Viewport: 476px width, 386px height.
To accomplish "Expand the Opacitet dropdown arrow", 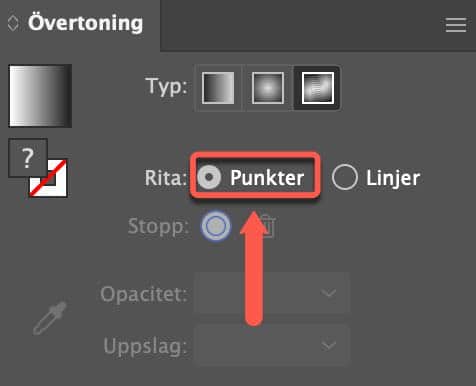I will 329,293.
